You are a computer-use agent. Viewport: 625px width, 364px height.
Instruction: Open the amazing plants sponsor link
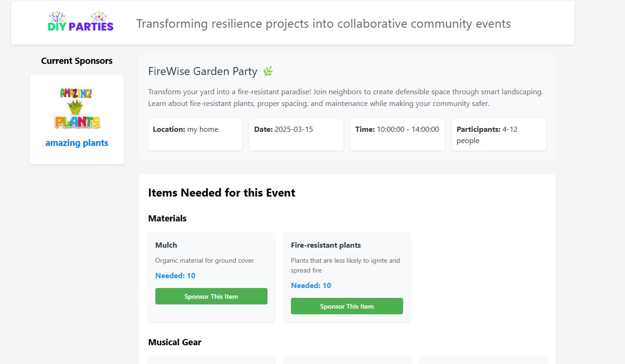pos(77,143)
